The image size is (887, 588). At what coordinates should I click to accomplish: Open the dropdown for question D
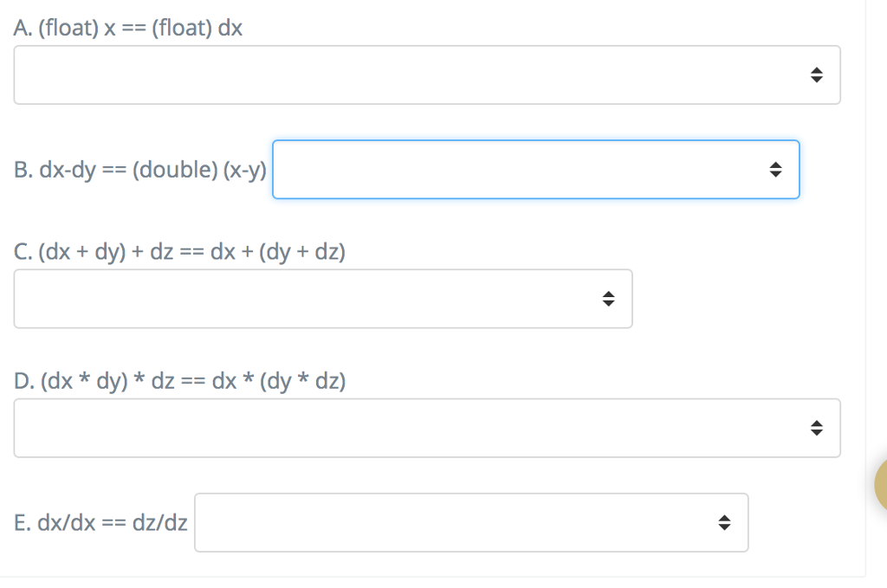click(426, 427)
